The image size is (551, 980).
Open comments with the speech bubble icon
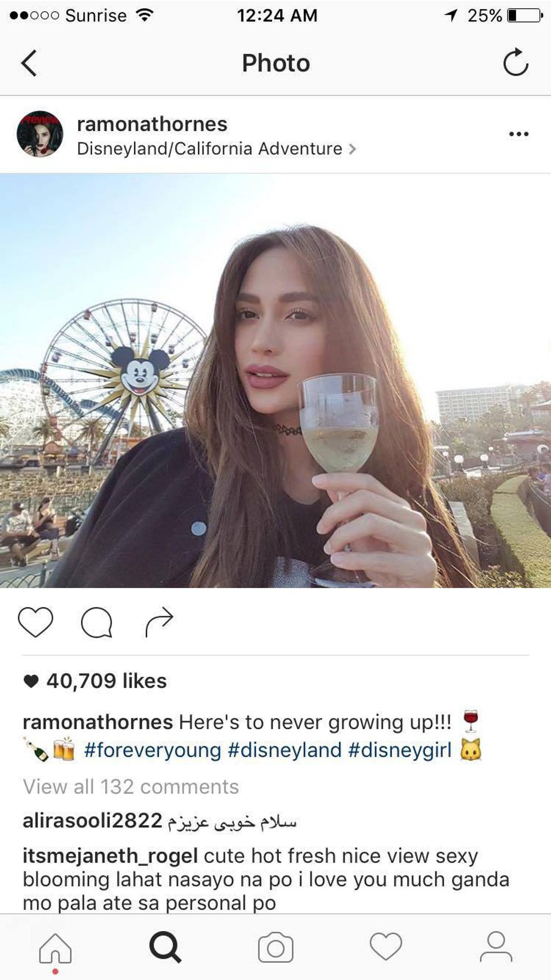(x=97, y=623)
